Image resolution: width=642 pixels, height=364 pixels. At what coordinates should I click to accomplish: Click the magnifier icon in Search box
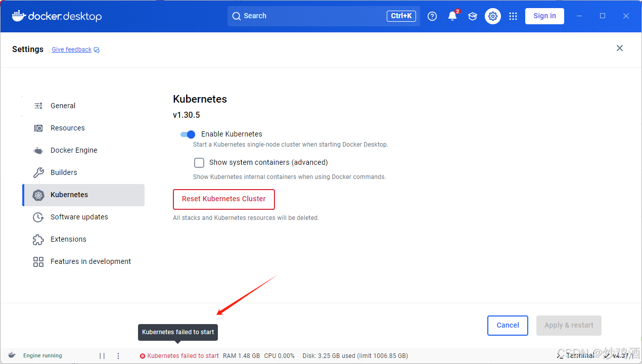(x=236, y=16)
